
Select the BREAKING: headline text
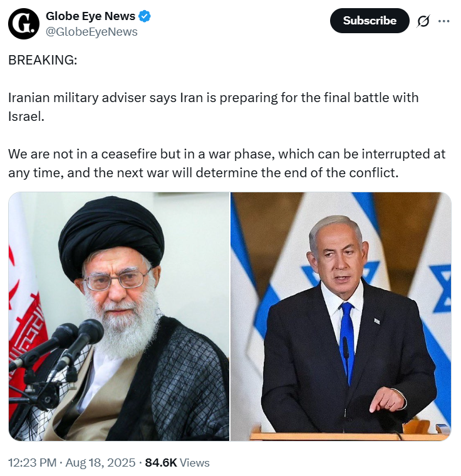[x=43, y=60]
